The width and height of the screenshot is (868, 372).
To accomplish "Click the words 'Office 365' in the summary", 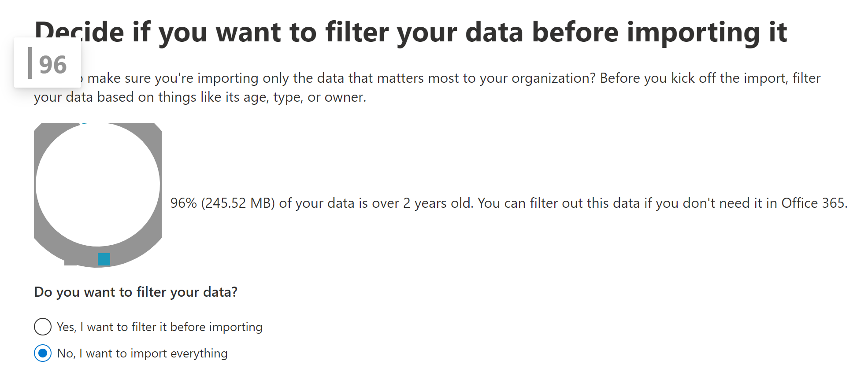I will [814, 203].
